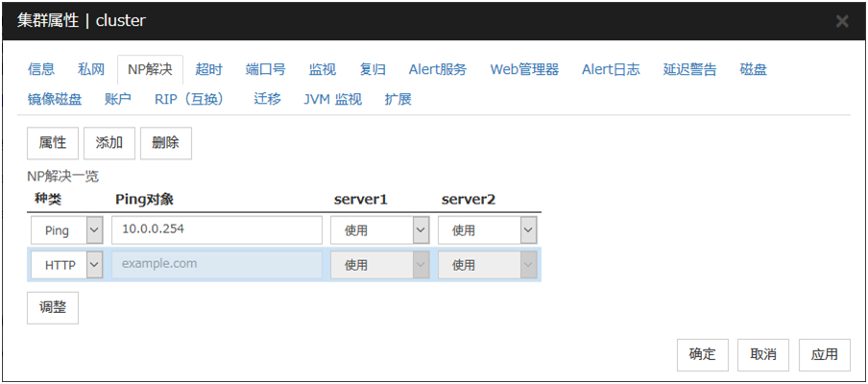The height and width of the screenshot is (384, 868).
Task: Go to the Alert服务 tab
Action: pyautogui.click(x=438, y=69)
